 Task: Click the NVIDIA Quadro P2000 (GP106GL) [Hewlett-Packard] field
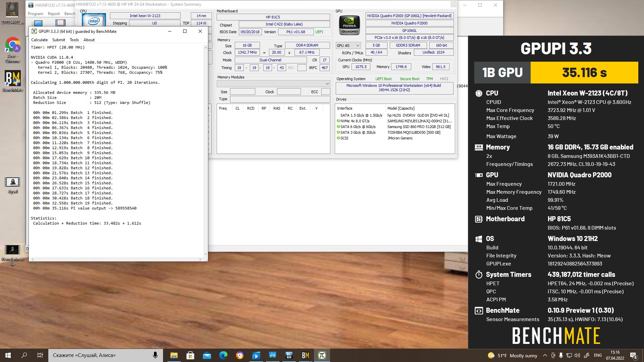(409, 16)
